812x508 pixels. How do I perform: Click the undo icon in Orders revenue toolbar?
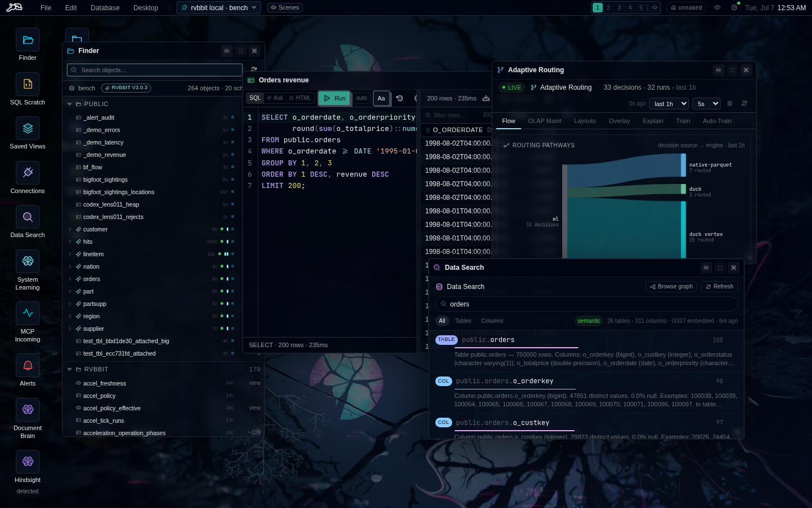(400, 98)
